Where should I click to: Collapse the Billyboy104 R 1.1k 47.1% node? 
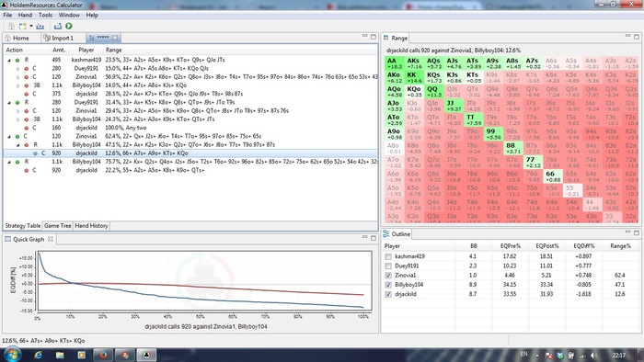click(17, 145)
